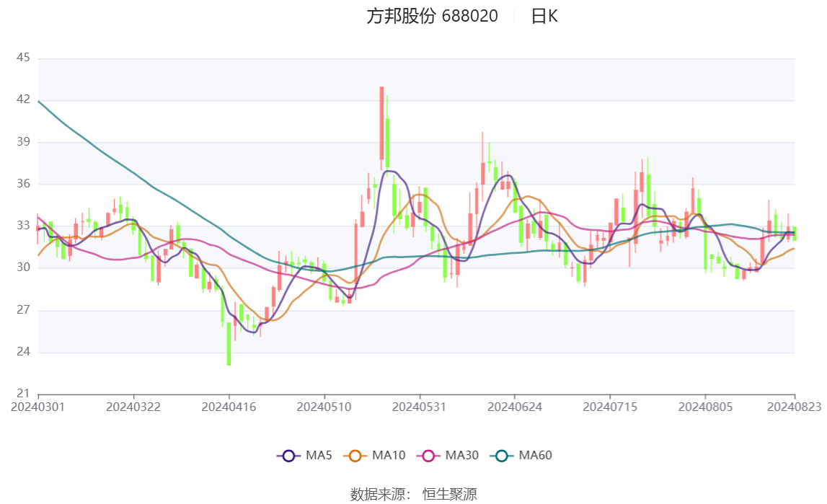
Task: Click the chart title 方邦股份 688020
Action: click(x=432, y=17)
